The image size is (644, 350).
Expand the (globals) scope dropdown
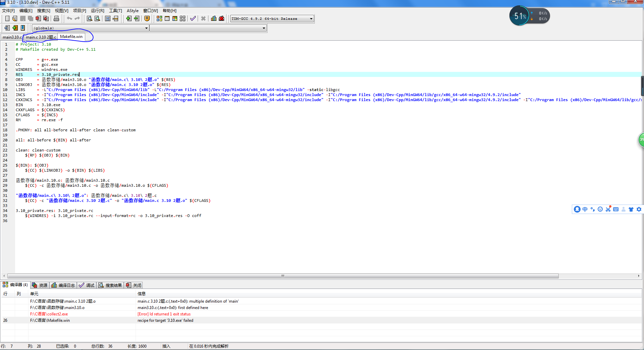[x=90, y=28]
